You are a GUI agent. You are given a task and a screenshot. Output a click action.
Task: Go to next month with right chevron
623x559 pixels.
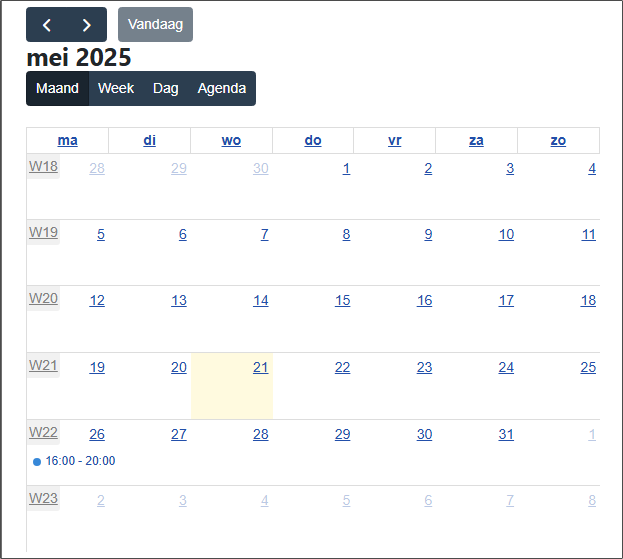coord(87,25)
